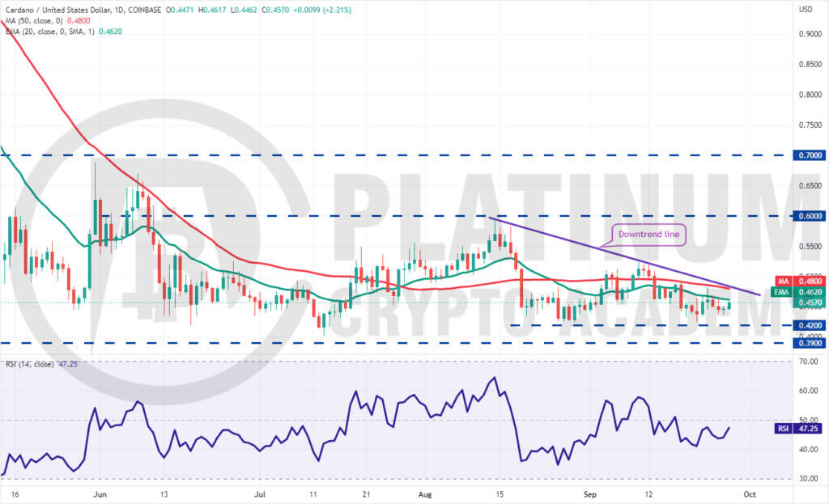Click the 0.5500 price axis tick
The image size is (829, 504).
810,246
